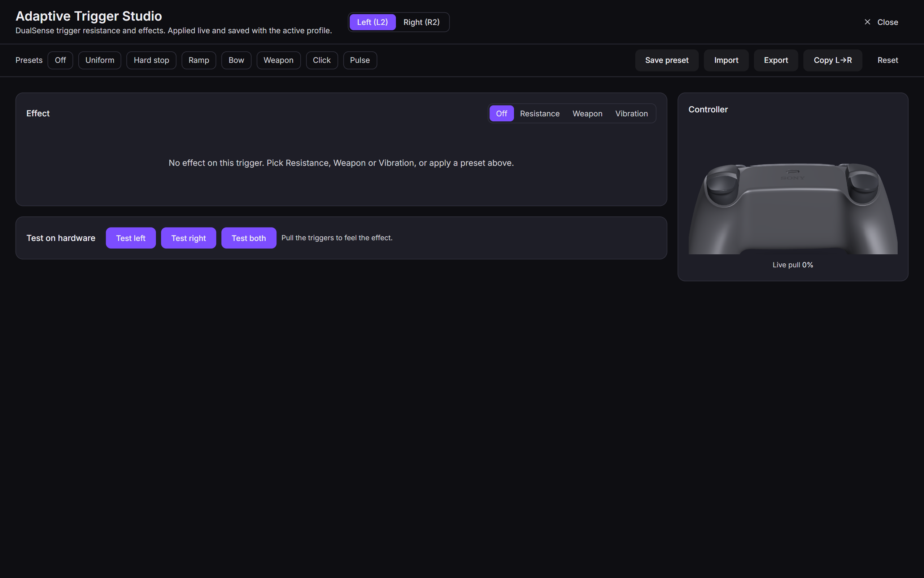924x578 pixels.
Task: Click the DualSense controller image
Action: click(x=793, y=208)
